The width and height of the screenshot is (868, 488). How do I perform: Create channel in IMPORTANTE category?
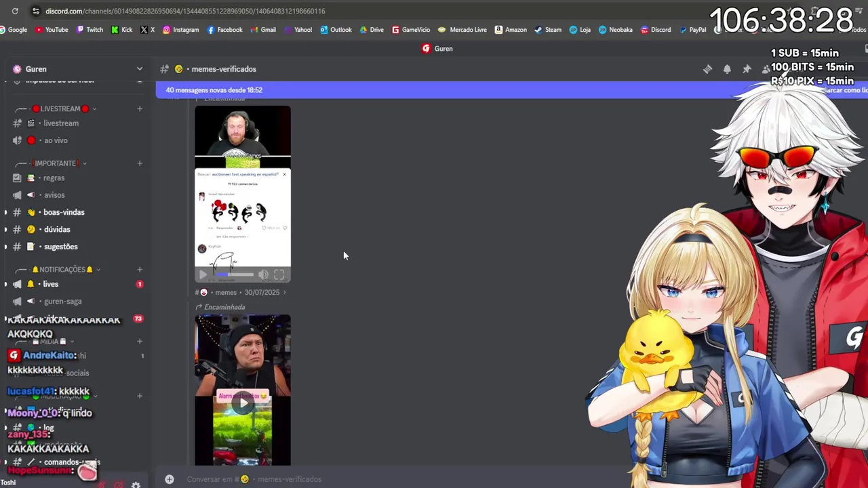point(140,163)
